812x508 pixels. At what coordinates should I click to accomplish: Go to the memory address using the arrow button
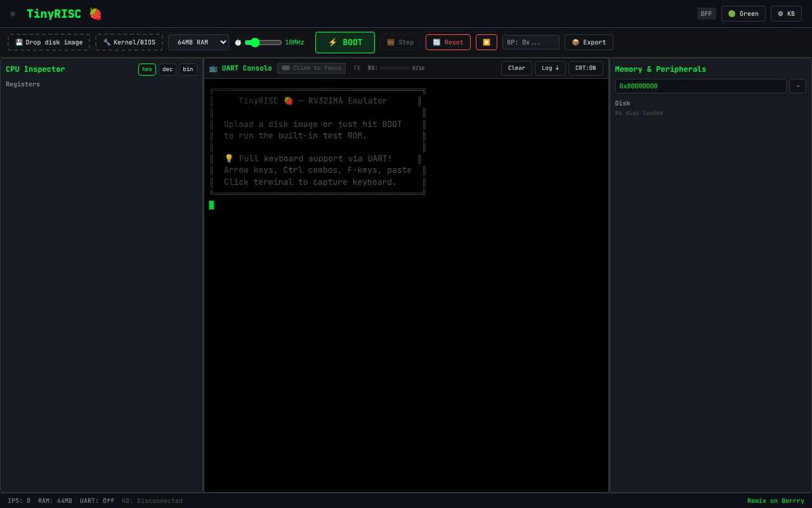[x=797, y=86]
